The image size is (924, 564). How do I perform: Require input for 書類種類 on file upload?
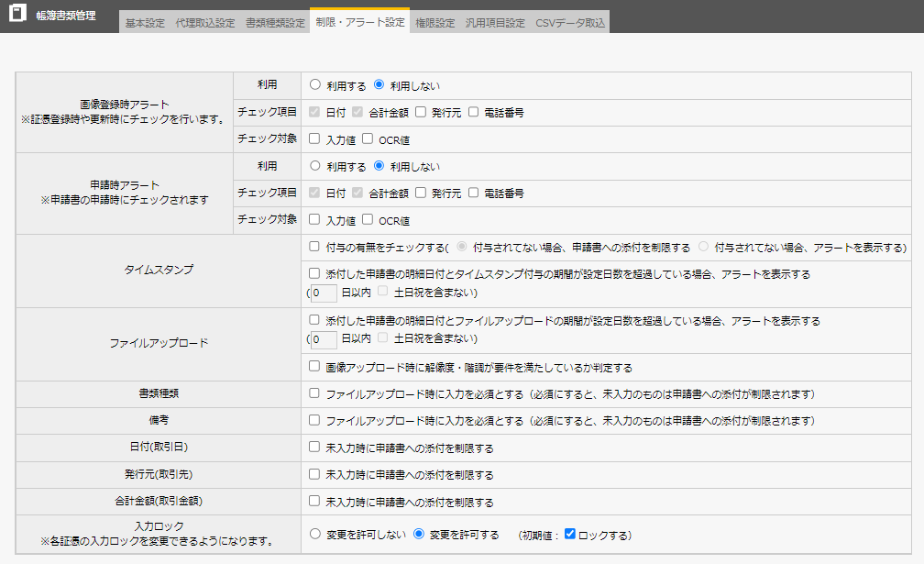314,393
